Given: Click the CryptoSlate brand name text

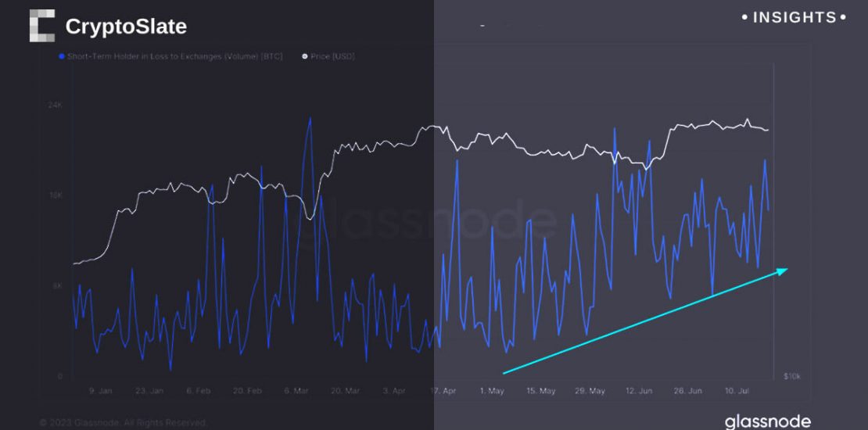Looking at the screenshot, I should (x=126, y=27).
